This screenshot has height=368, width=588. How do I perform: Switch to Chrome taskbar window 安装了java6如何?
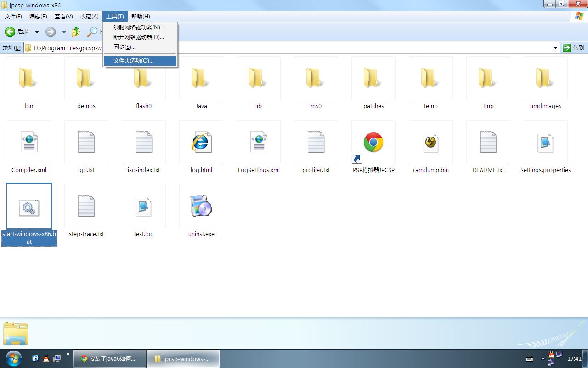110,358
